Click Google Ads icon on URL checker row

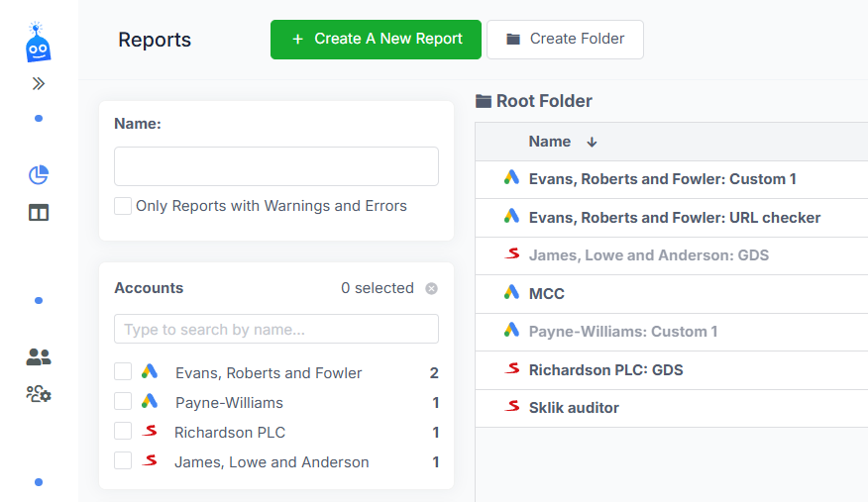click(x=511, y=216)
